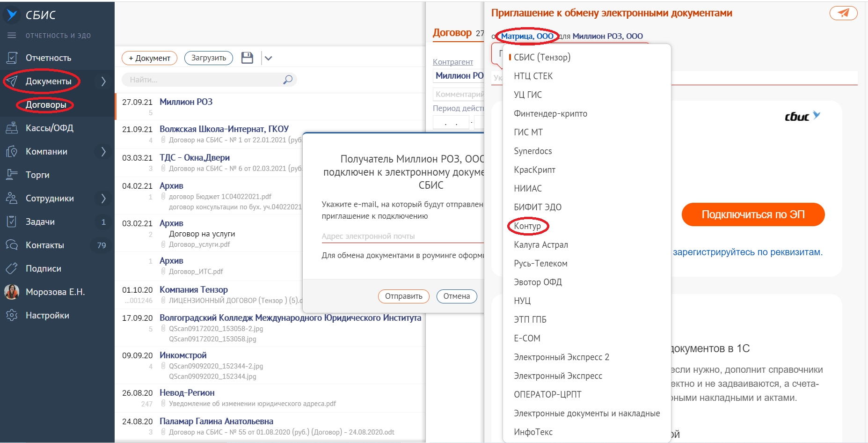The width and height of the screenshot is (868, 443).
Task: Click the Договор tab heading
Action: coord(452,33)
